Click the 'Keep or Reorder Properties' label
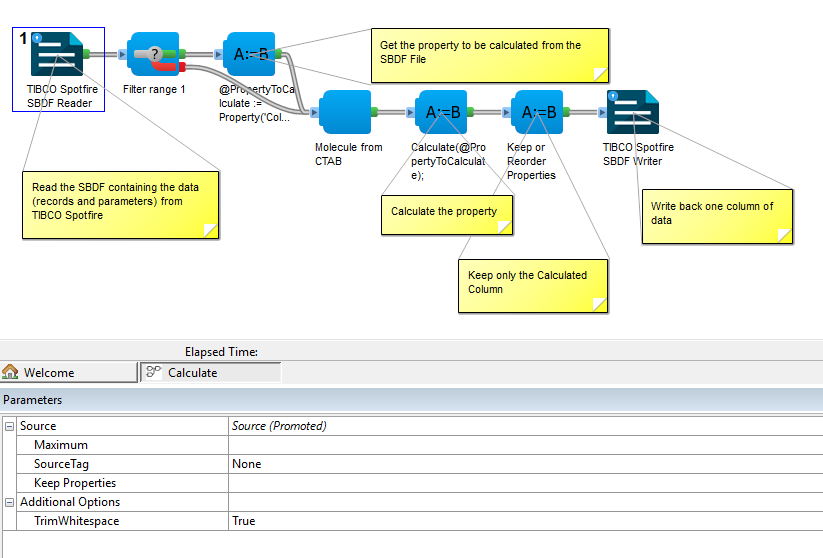Viewport: 823px width, 558px height. tap(531, 161)
